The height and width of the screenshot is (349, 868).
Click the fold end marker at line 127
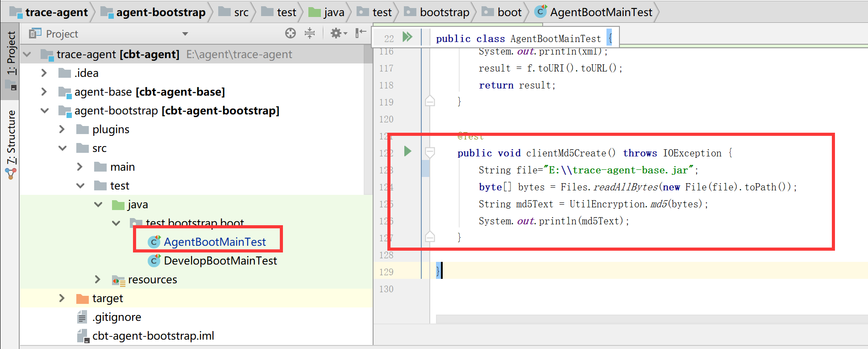pos(430,236)
